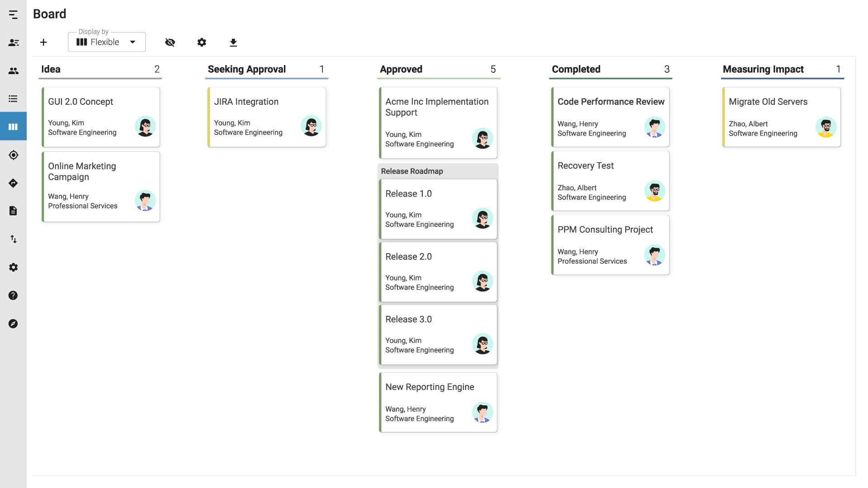Click the Approved column header
The image size is (868, 488).
pos(401,70)
